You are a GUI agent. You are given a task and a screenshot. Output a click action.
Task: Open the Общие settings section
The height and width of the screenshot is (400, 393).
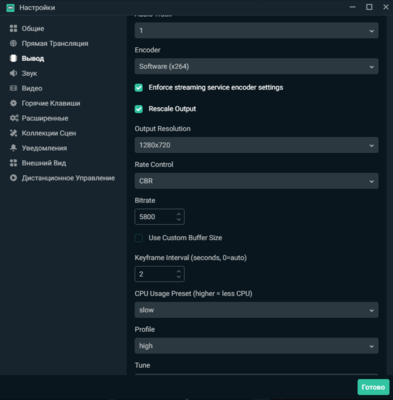pos(33,29)
